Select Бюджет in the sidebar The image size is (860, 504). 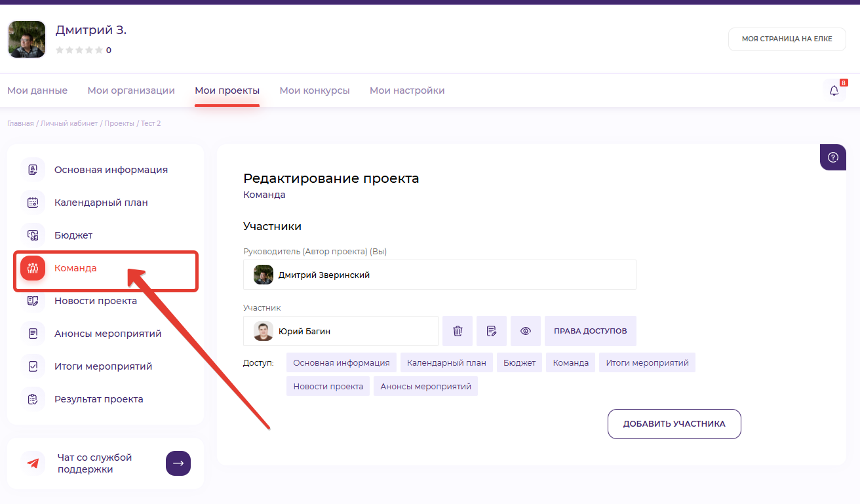coord(73,235)
